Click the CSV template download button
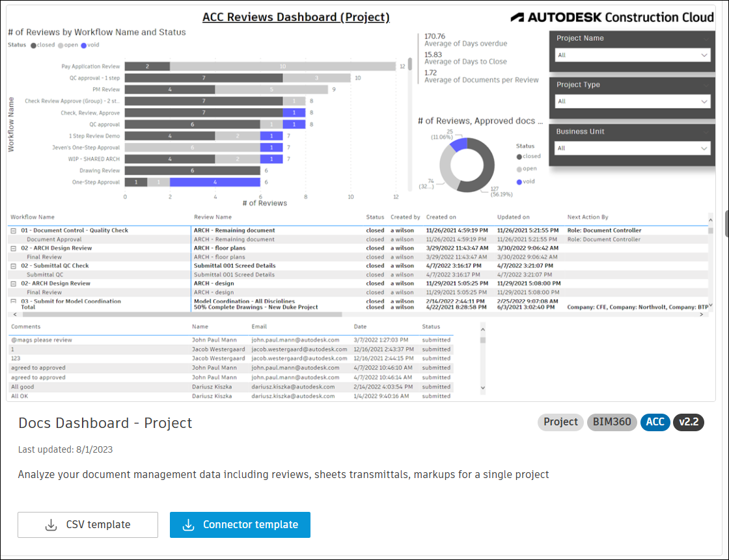Viewport: 729px width, 560px height. (x=88, y=525)
